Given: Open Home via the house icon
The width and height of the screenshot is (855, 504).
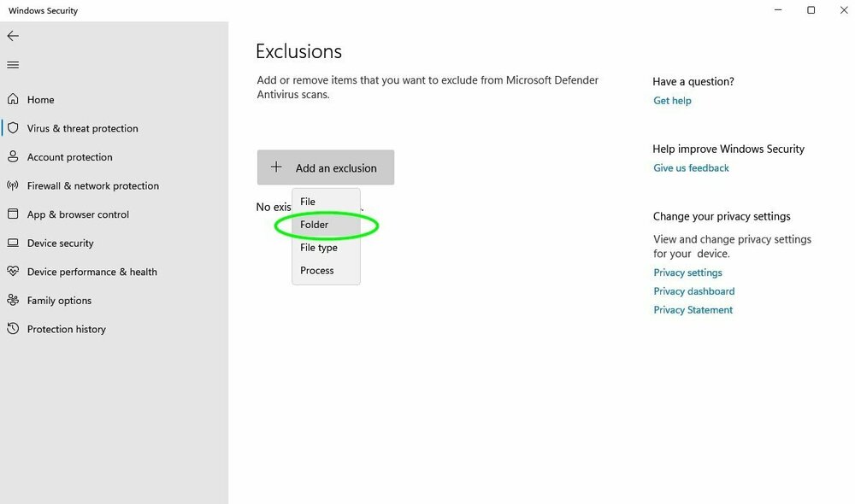Looking at the screenshot, I should pyautogui.click(x=13, y=100).
